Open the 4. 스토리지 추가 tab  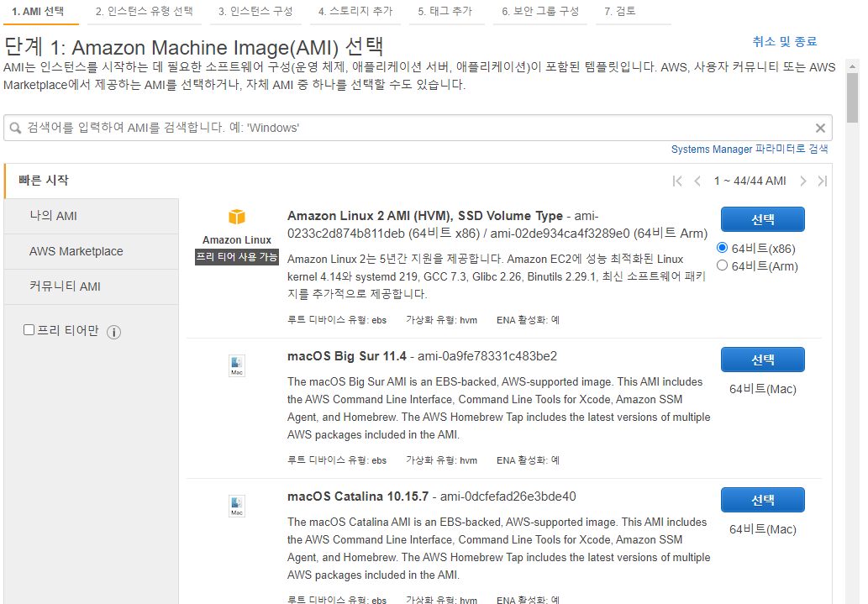coord(355,12)
